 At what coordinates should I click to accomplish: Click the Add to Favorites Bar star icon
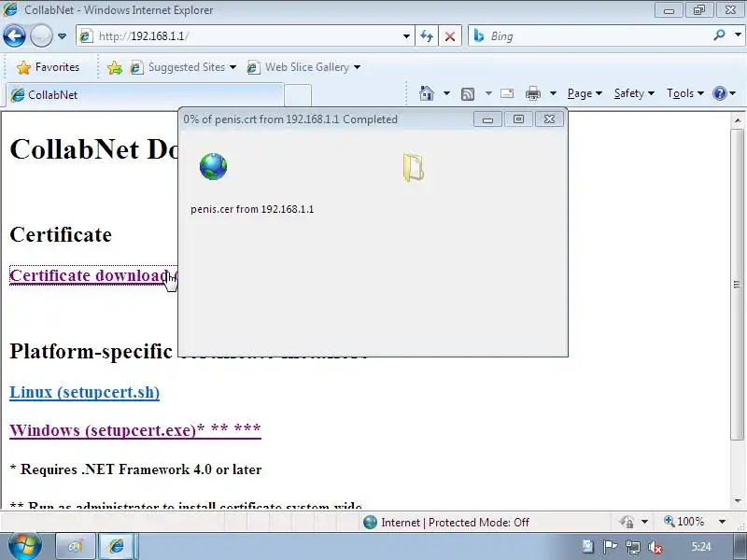pyautogui.click(x=114, y=67)
